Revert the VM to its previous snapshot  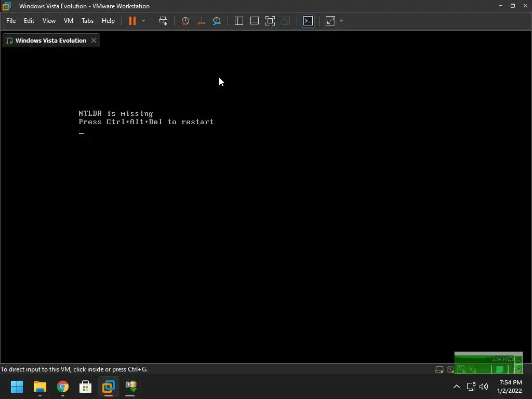pyautogui.click(x=201, y=21)
